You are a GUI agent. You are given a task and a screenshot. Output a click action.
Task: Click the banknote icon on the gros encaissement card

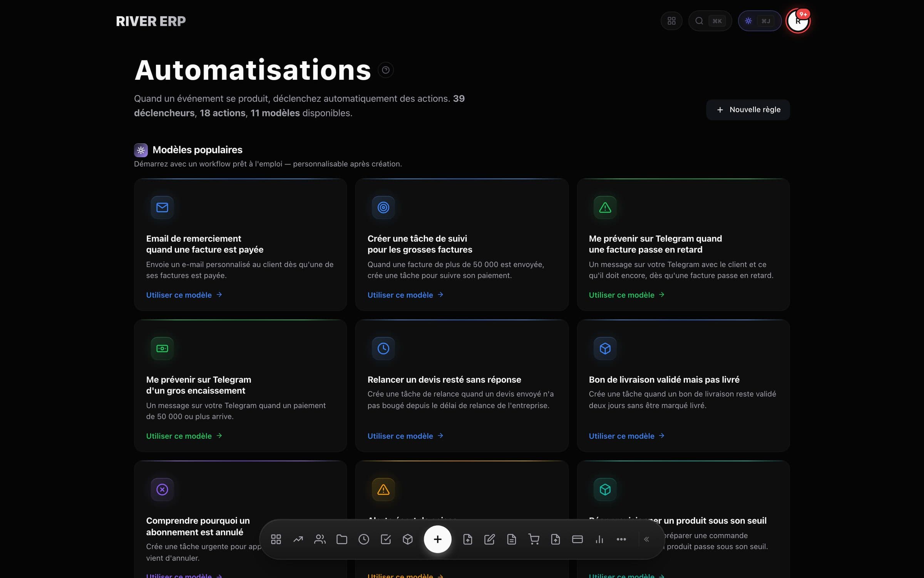click(x=162, y=348)
